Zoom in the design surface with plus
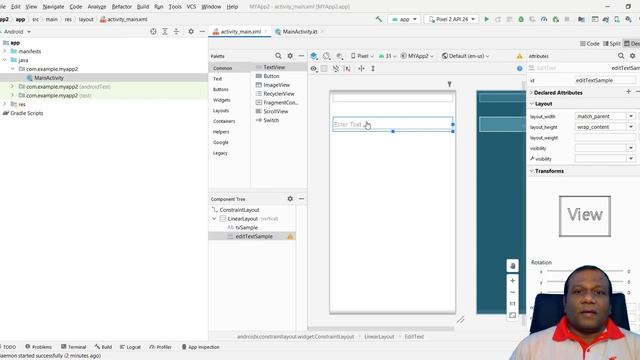 [513, 281]
